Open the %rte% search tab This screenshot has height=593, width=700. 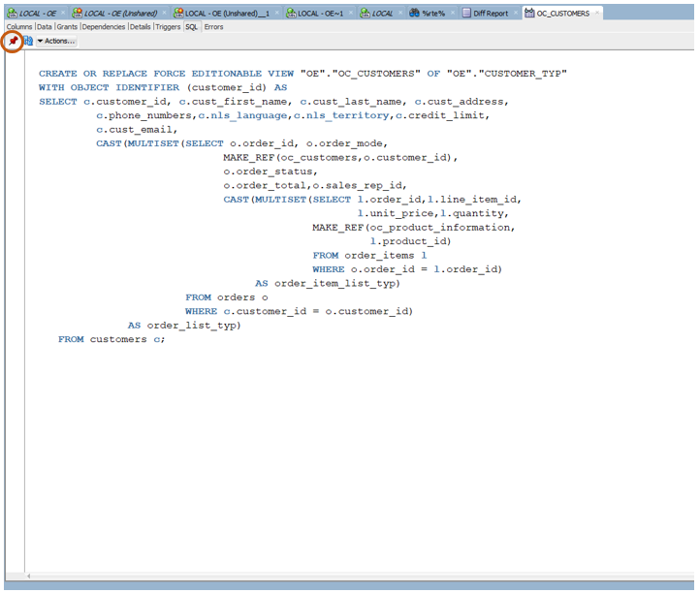point(433,14)
